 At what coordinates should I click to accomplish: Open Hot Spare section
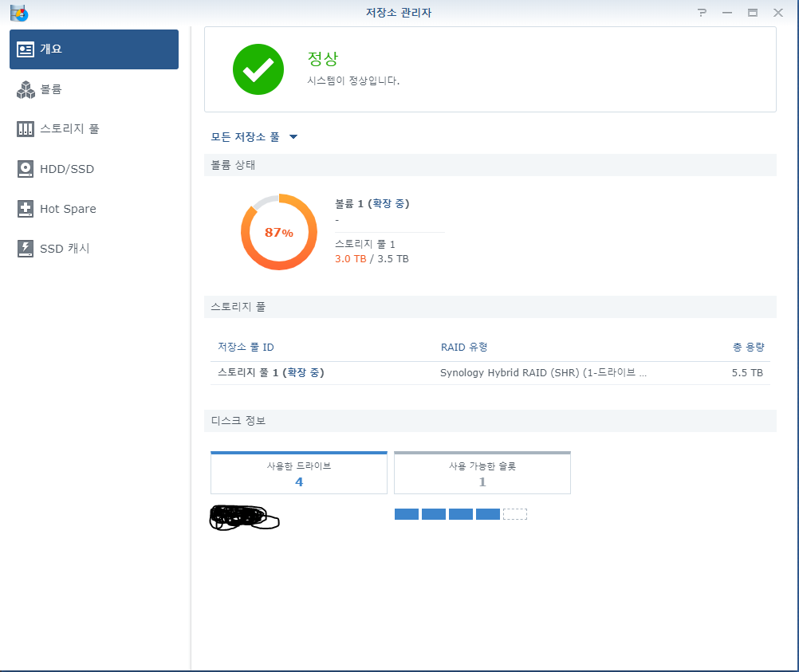[94, 209]
